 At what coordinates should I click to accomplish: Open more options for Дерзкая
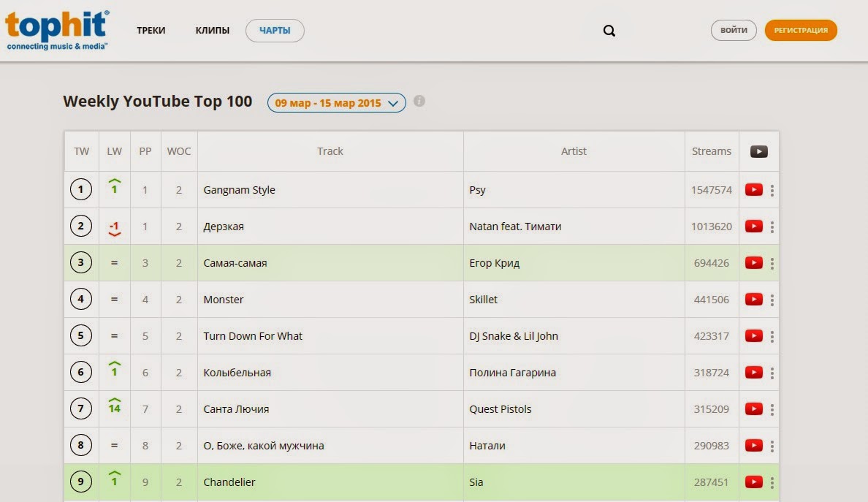pyautogui.click(x=772, y=227)
